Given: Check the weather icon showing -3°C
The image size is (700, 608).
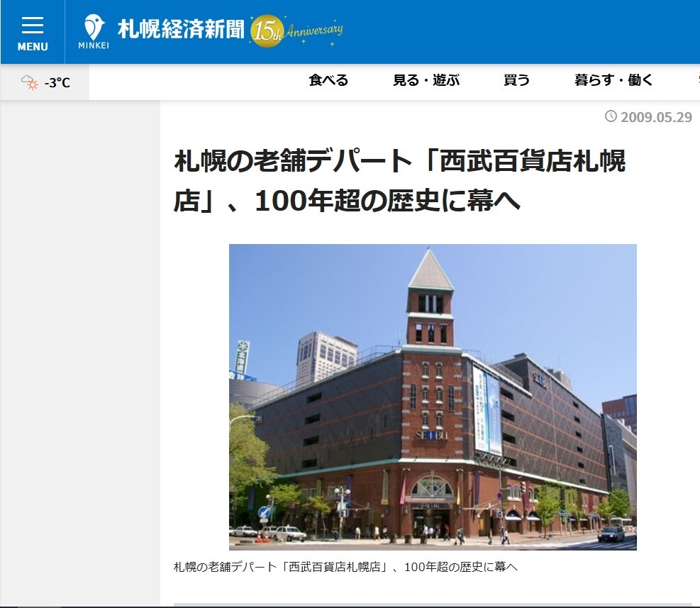Looking at the screenshot, I should point(30,82).
